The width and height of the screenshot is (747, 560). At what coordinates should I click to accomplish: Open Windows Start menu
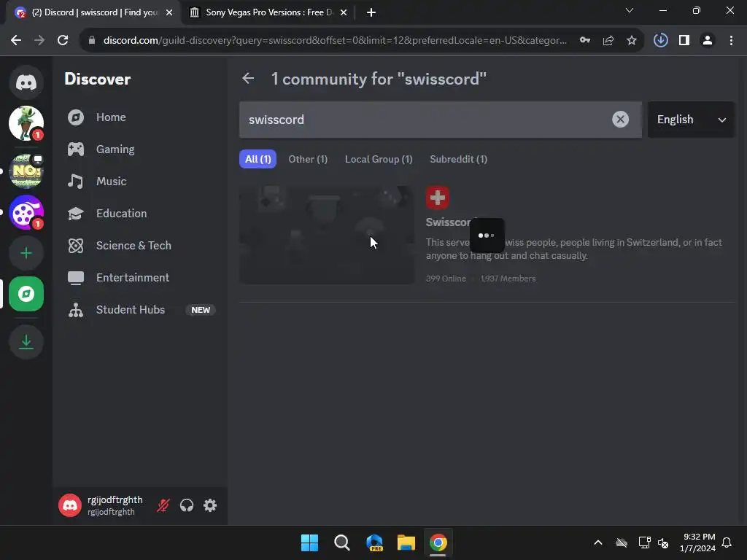(309, 542)
